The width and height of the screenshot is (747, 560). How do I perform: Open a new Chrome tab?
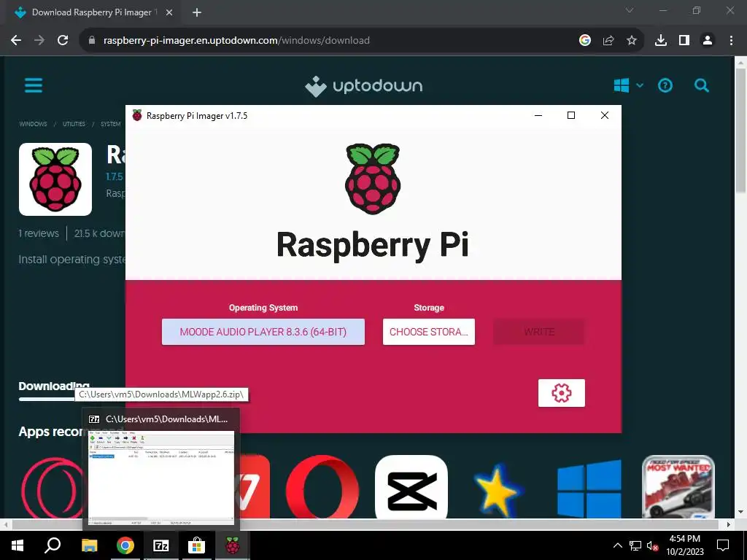point(197,12)
